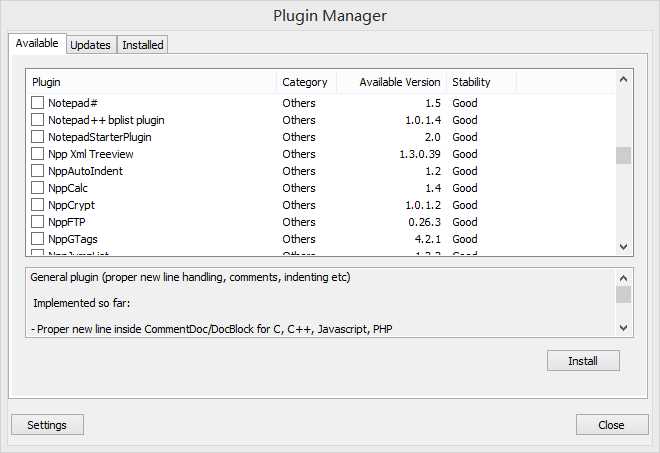The image size is (660, 453).
Task: Enable the NppCalc plugin checkbox
Action: point(37,188)
